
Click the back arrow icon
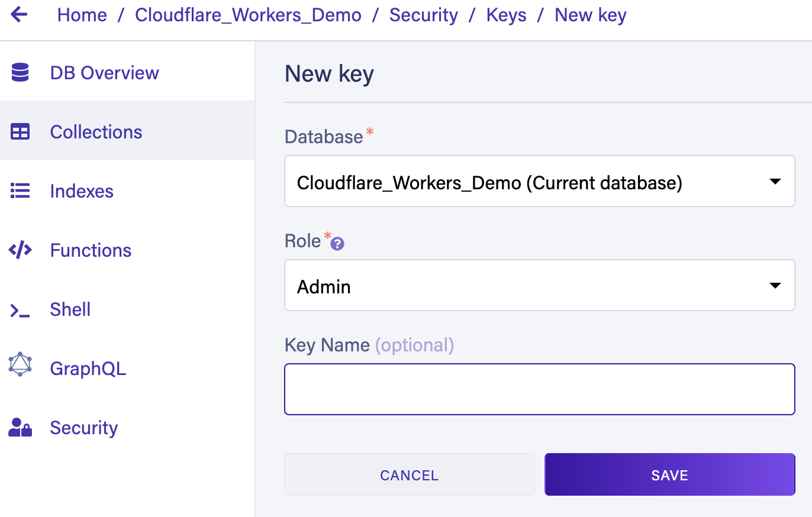coord(19,14)
